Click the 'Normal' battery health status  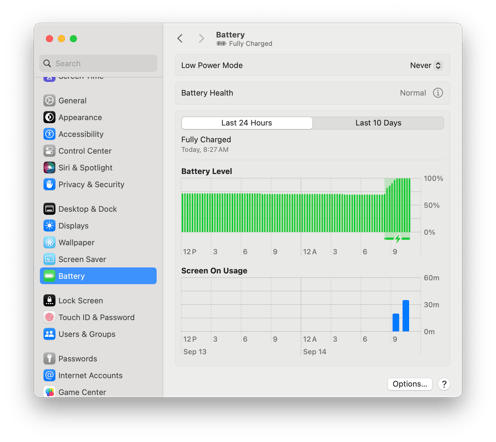click(x=413, y=93)
